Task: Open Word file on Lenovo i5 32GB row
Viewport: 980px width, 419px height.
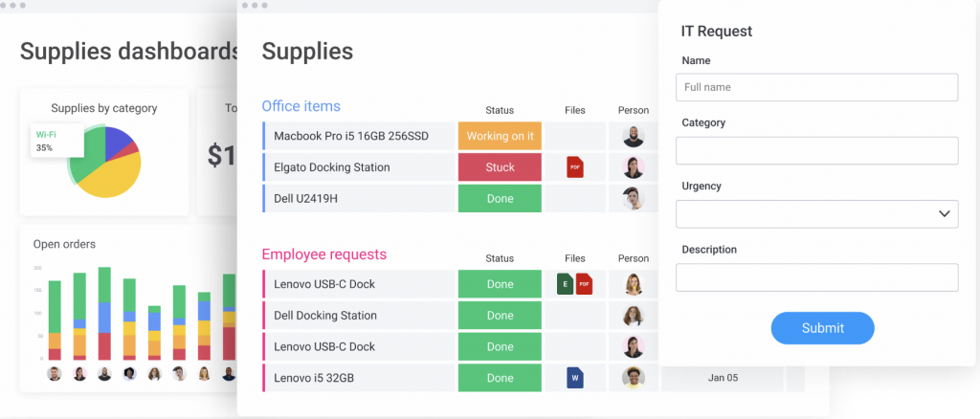Action: 574,378
